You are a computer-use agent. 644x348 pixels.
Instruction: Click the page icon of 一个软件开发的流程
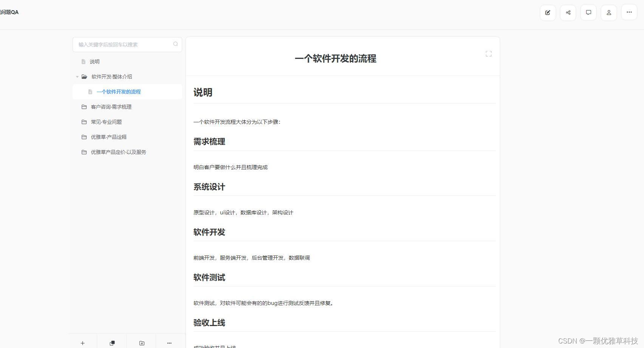[90, 92]
